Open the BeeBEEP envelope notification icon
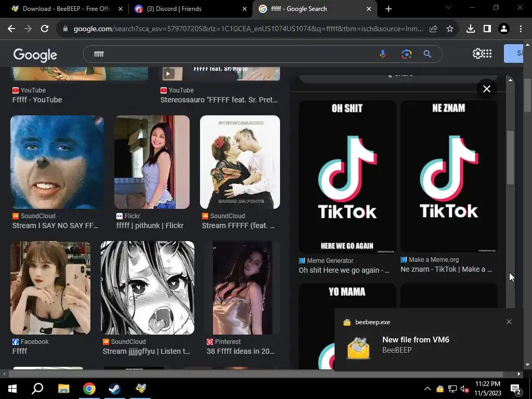532x399 pixels. pyautogui.click(x=358, y=348)
